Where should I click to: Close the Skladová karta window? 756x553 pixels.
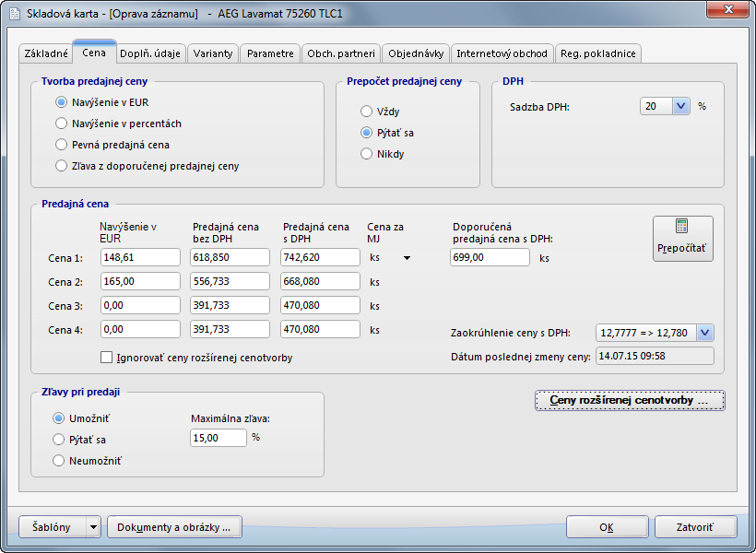coord(728,9)
